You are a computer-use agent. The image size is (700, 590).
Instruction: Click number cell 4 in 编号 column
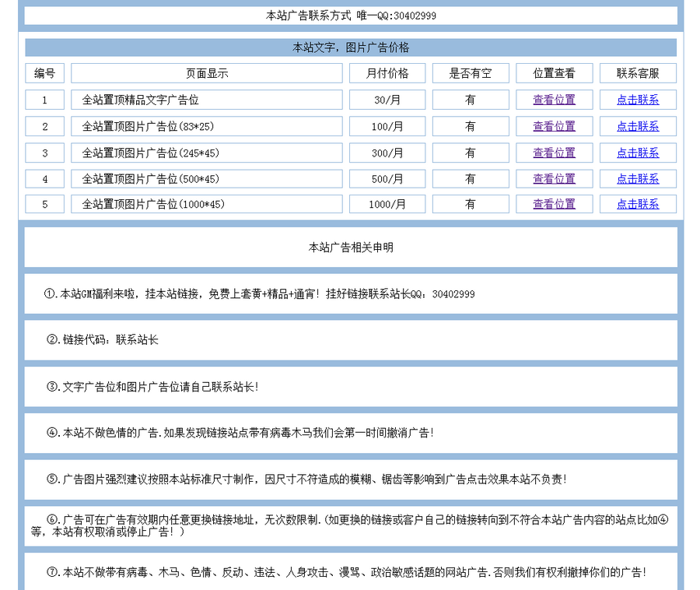[x=44, y=179]
